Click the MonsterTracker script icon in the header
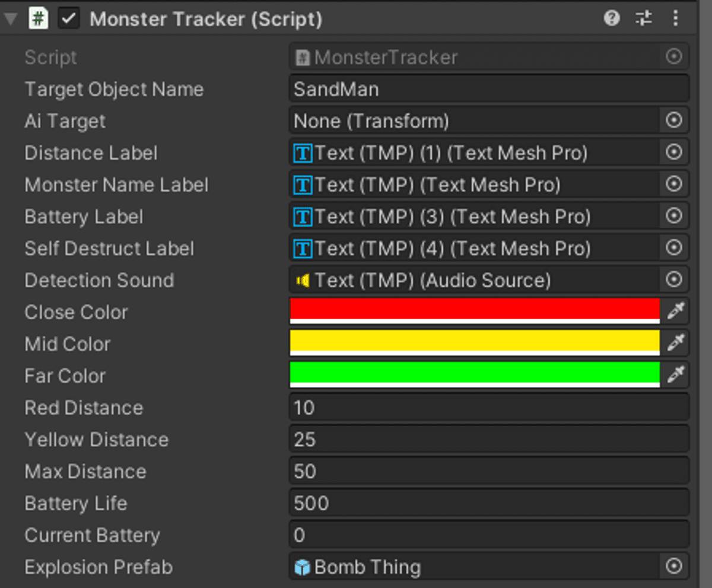The height and width of the screenshot is (588, 712). point(38,18)
